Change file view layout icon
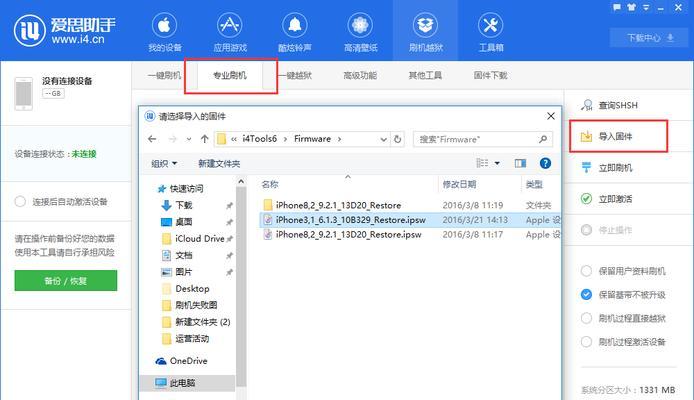 [x=482, y=163]
